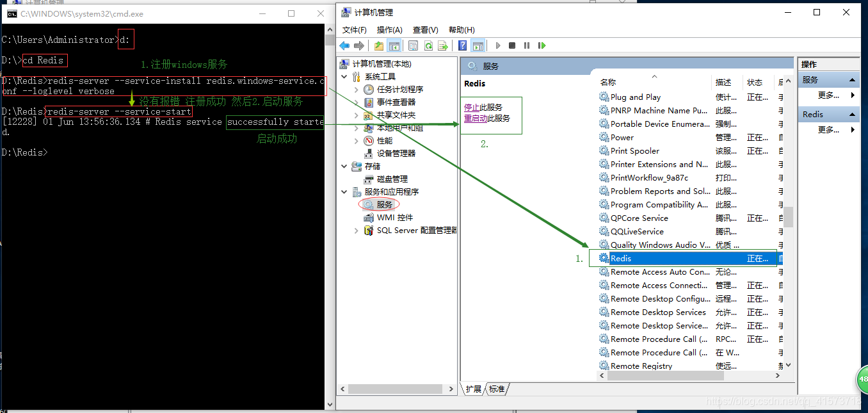Expand the 任务计划程序 node
The image size is (868, 413).
pos(357,90)
